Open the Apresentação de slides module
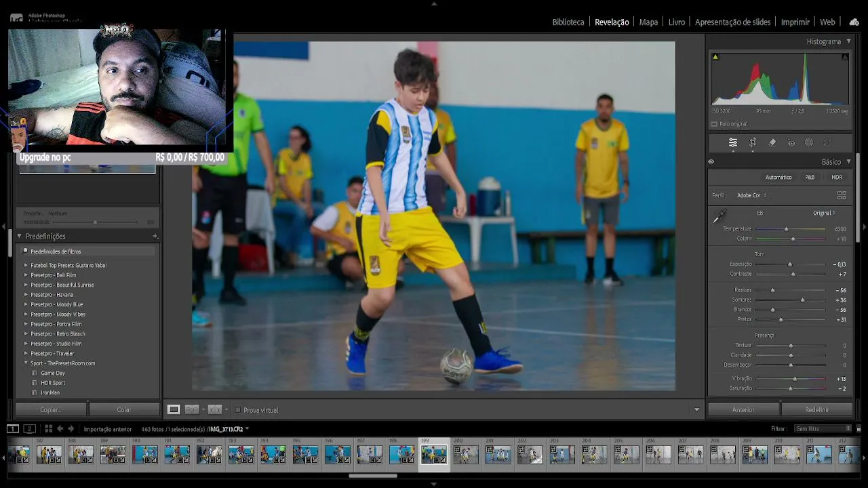Image resolution: width=868 pixels, height=488 pixels. coord(733,22)
